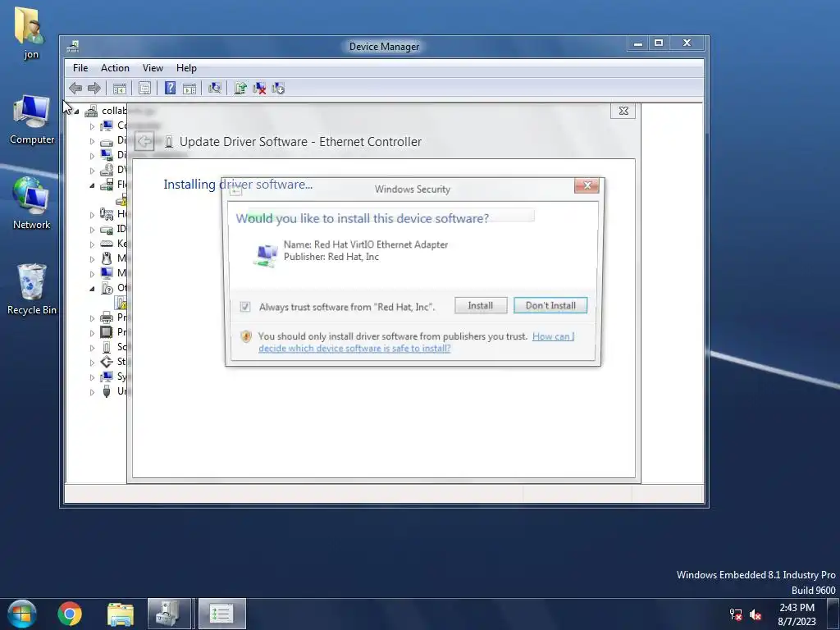
Task: Switch to Device Manager taskbar button
Action: (x=169, y=614)
